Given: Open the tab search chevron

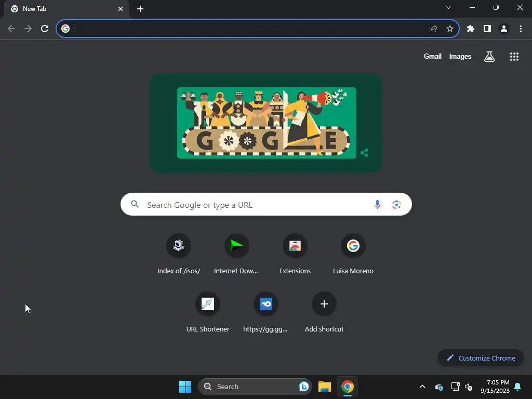Looking at the screenshot, I should tap(448, 7).
